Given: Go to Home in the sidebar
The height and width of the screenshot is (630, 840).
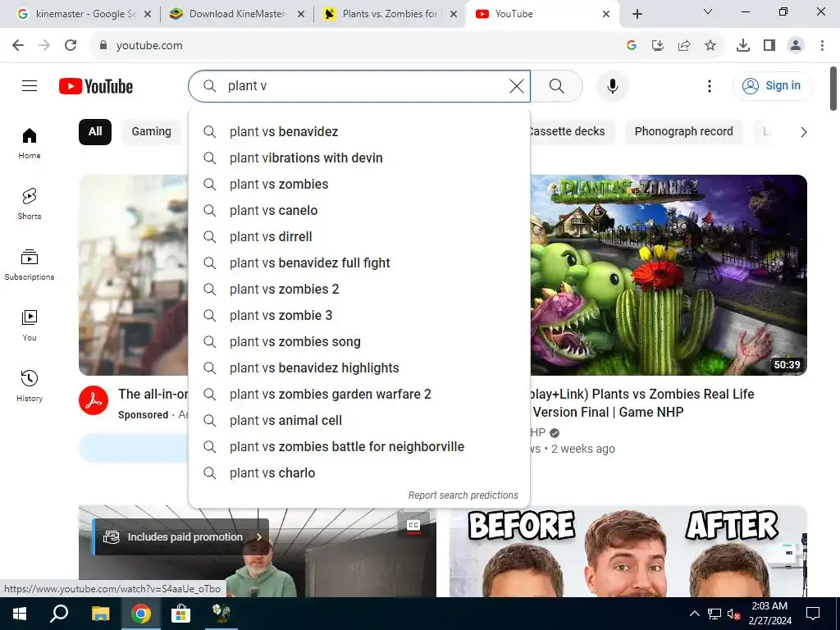Looking at the screenshot, I should point(30,144).
